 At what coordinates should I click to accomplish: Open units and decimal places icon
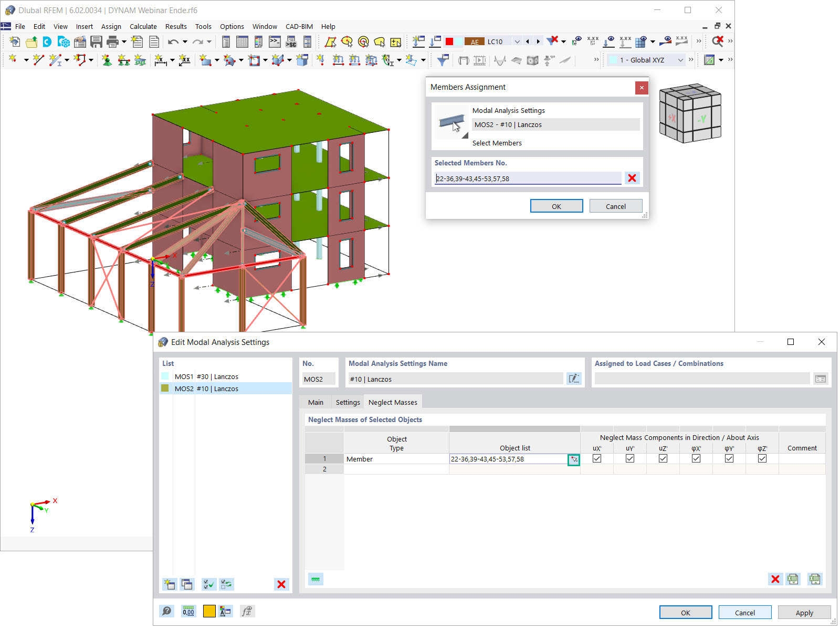[188, 611]
